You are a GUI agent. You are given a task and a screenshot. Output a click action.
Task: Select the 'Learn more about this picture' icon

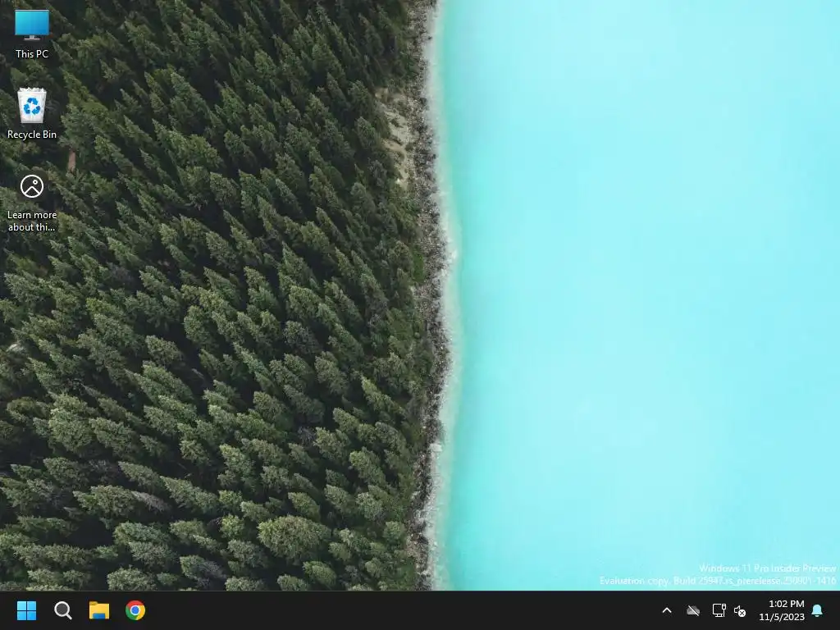tap(32, 203)
